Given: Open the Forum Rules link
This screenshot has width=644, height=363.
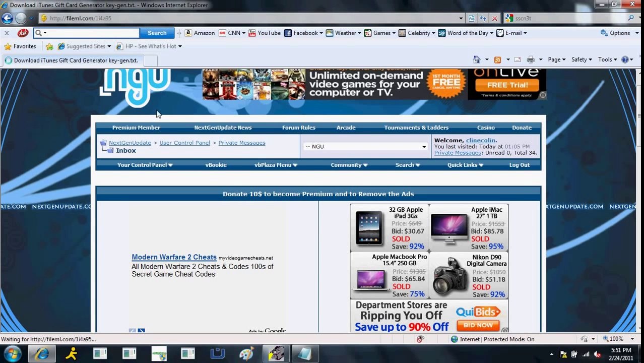Looking at the screenshot, I should (x=298, y=128).
